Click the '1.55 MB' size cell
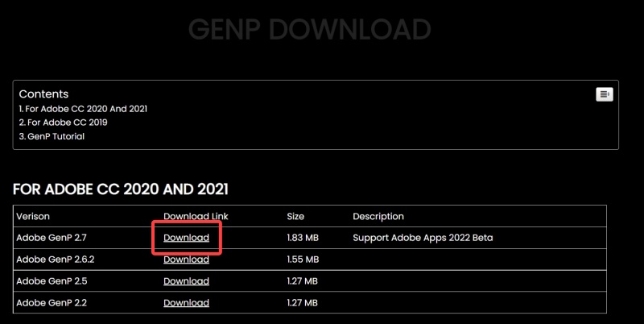The image size is (644, 324). 303,260
